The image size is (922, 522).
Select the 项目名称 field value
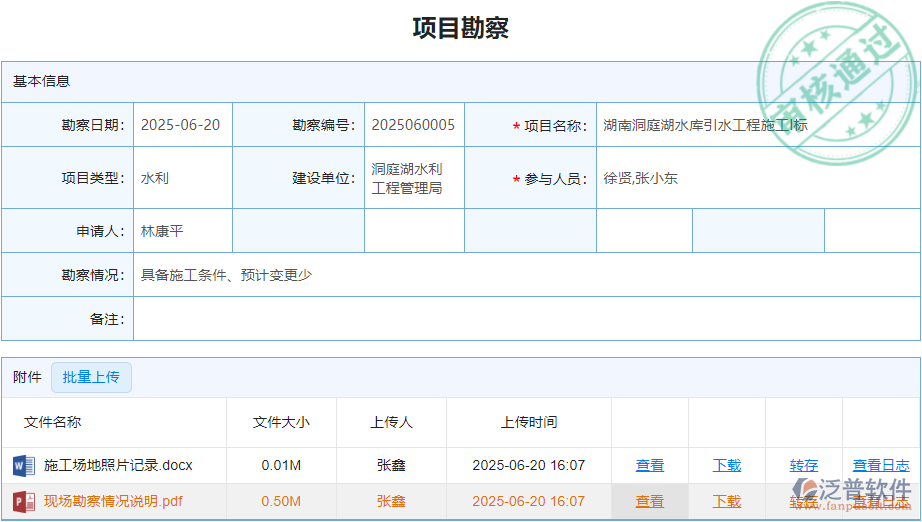pyautogui.click(x=705, y=125)
